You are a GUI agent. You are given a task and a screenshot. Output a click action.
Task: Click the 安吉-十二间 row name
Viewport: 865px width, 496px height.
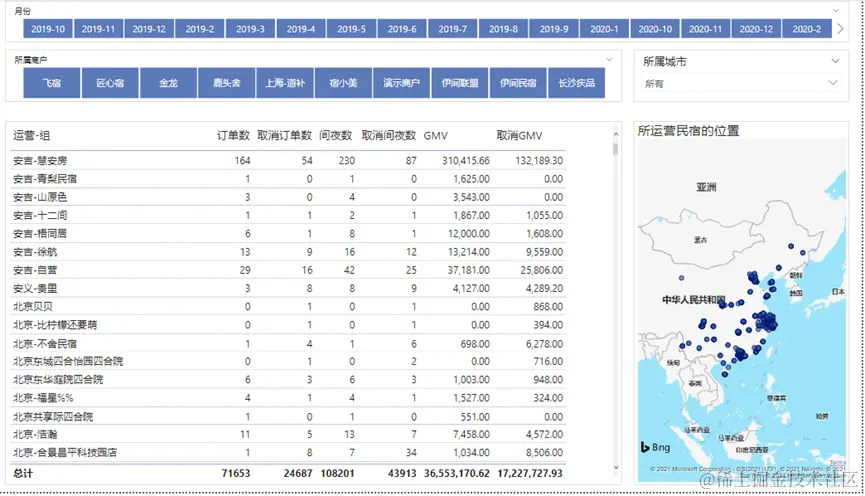coord(40,215)
